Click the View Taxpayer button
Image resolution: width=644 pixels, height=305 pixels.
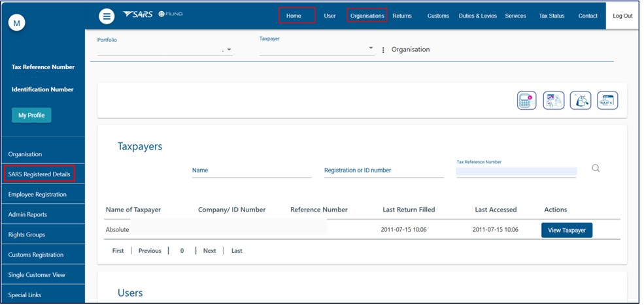[567, 231]
